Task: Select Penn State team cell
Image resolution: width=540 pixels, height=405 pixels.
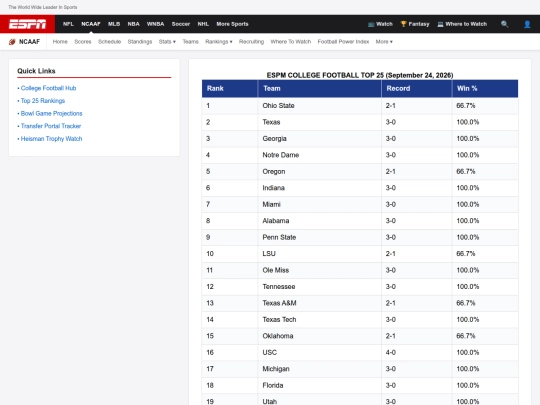Action: 319,237
